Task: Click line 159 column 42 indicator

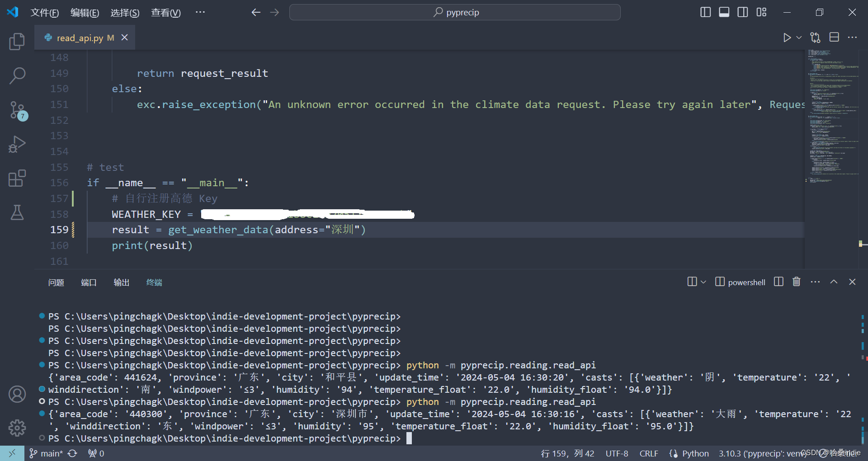Action: pyautogui.click(x=567, y=453)
